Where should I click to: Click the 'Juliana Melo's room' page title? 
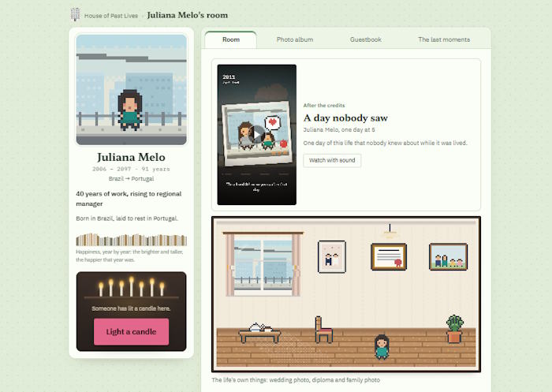click(x=188, y=15)
